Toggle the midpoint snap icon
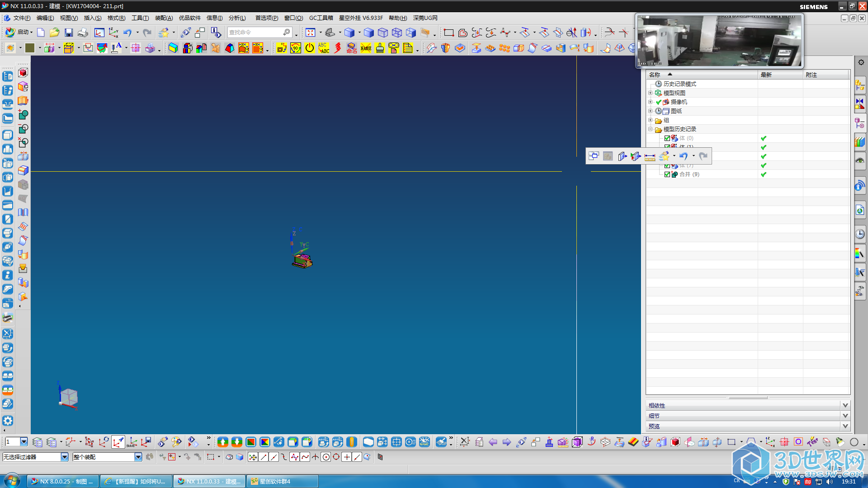Image resolution: width=868 pixels, height=488 pixels. coord(274,457)
